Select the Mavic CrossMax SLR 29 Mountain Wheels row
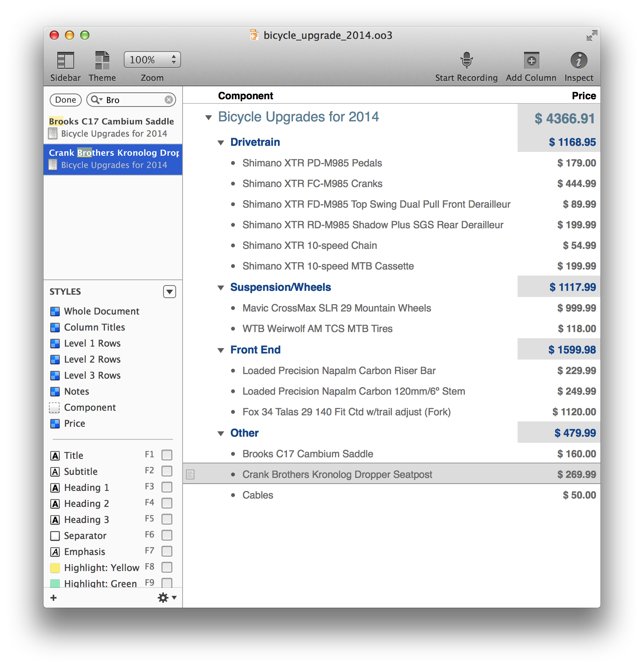 point(392,308)
